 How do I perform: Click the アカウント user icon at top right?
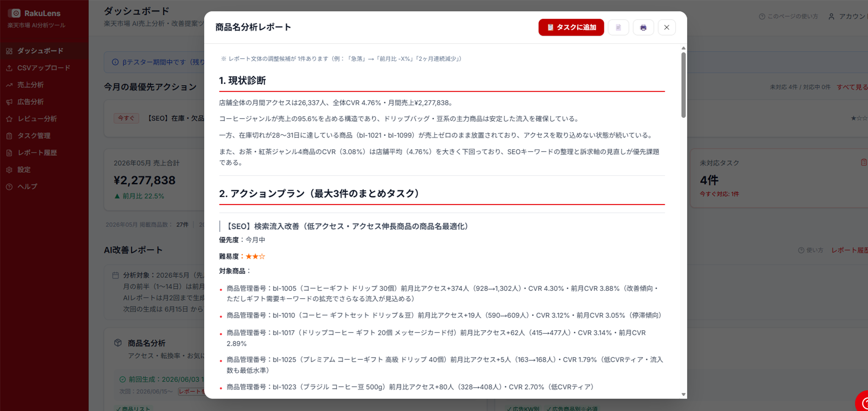click(831, 16)
